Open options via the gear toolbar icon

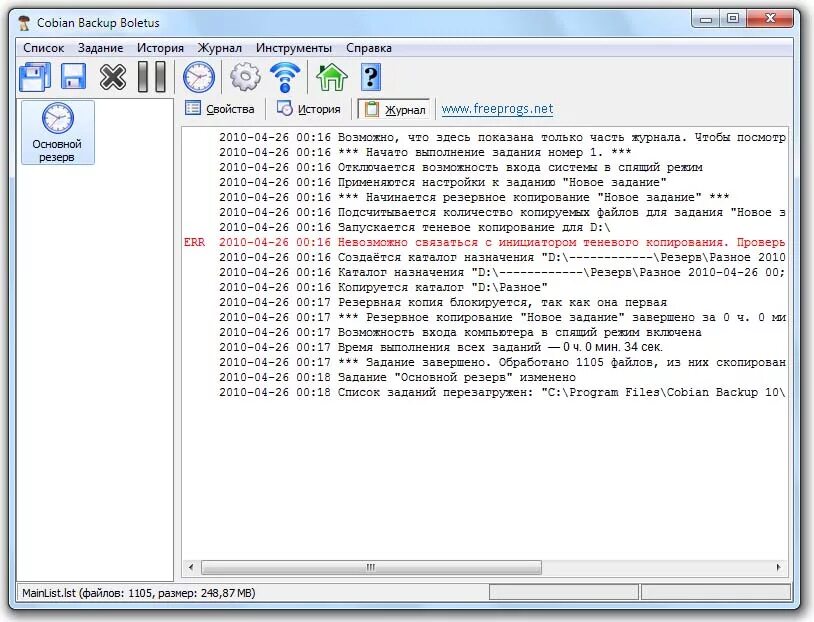point(245,77)
